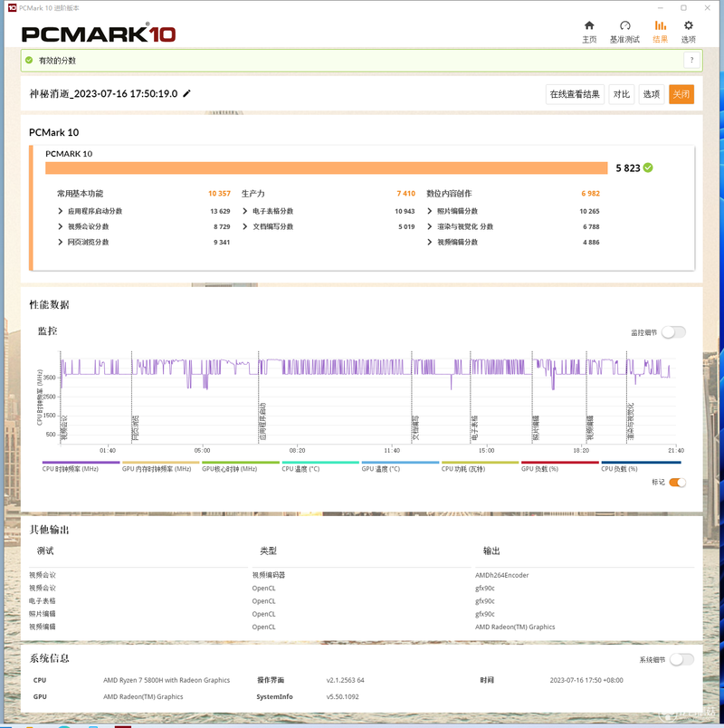Screen dimensions: 724x728
Task: Click AMD Radeon(TM) Graphics output for 视频编辑
Action: point(515,627)
